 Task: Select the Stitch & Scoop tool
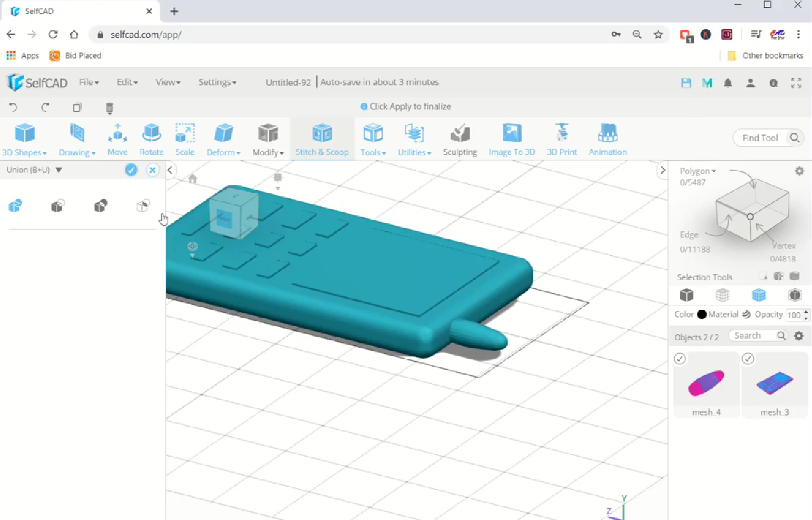tap(322, 140)
